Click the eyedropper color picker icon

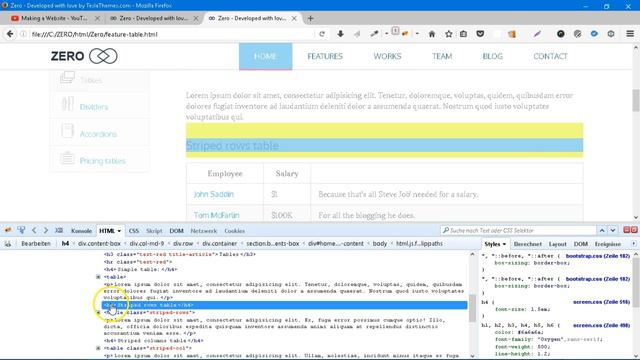pyautogui.click(x=374, y=34)
